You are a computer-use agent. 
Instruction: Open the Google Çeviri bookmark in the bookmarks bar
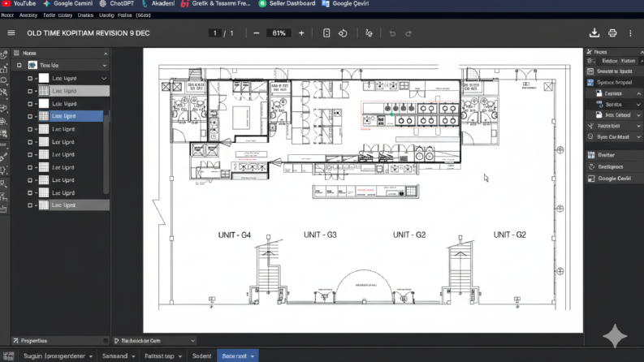345,3
